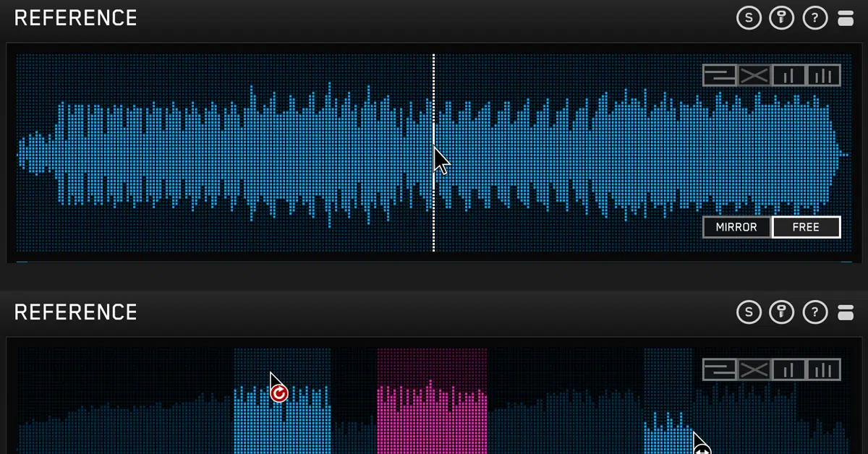Image resolution: width=868 pixels, height=454 pixels.
Task: Click the S settings icon above the loop-region waveform
Action: (749, 312)
